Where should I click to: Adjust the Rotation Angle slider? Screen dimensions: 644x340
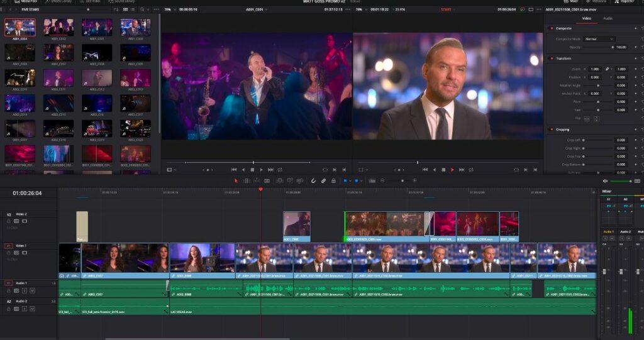[x=599, y=85]
